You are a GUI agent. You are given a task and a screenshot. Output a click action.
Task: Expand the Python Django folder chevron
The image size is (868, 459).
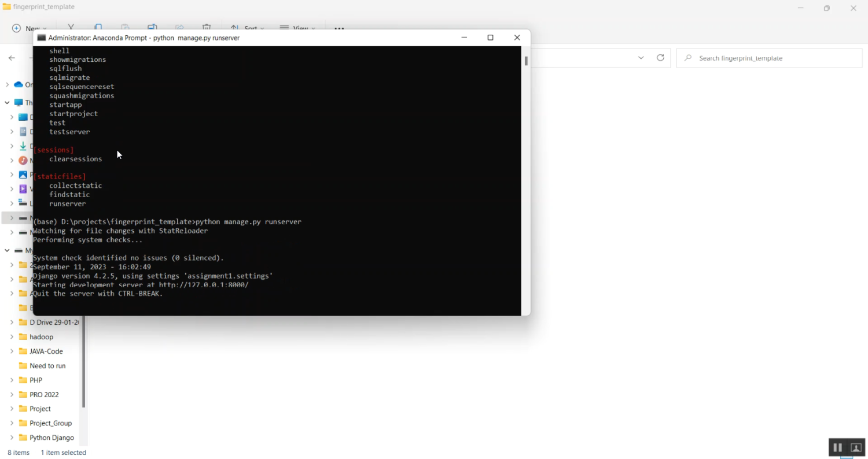coord(12,438)
